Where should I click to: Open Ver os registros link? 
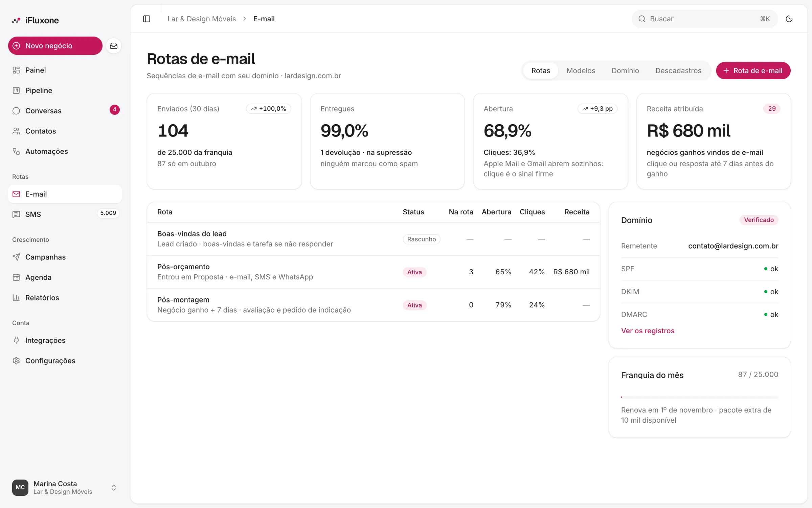click(x=648, y=331)
